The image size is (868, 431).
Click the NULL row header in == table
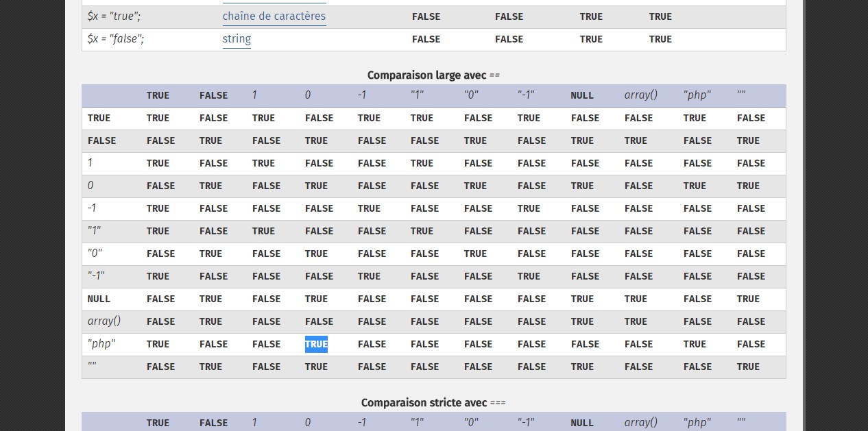point(99,299)
